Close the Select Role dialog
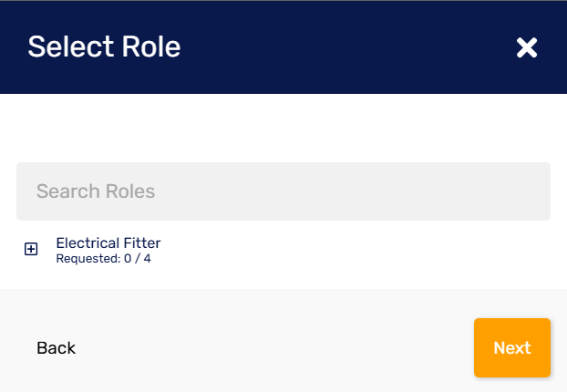This screenshot has width=567, height=392. pos(527,48)
